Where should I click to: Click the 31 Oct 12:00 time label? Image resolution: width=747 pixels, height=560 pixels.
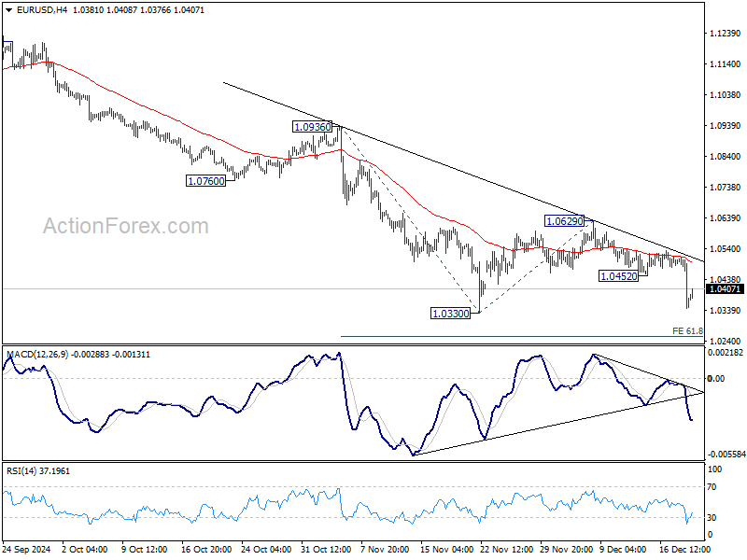tap(326, 549)
